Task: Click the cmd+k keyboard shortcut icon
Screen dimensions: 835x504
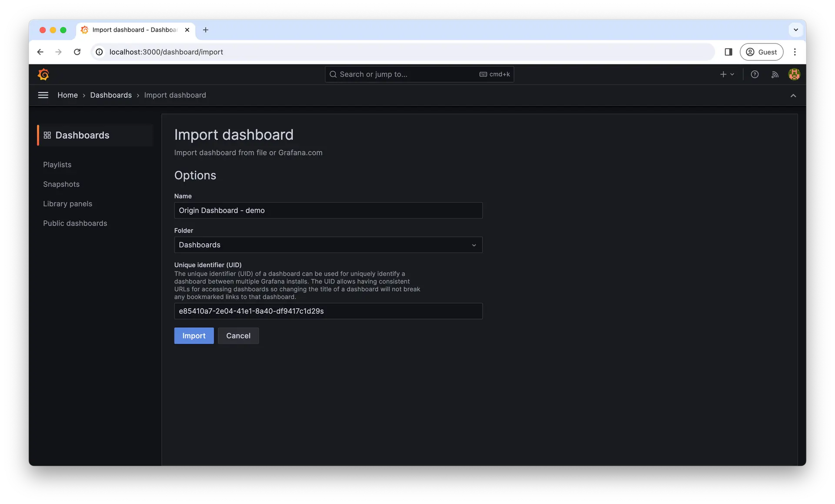Action: click(x=483, y=74)
